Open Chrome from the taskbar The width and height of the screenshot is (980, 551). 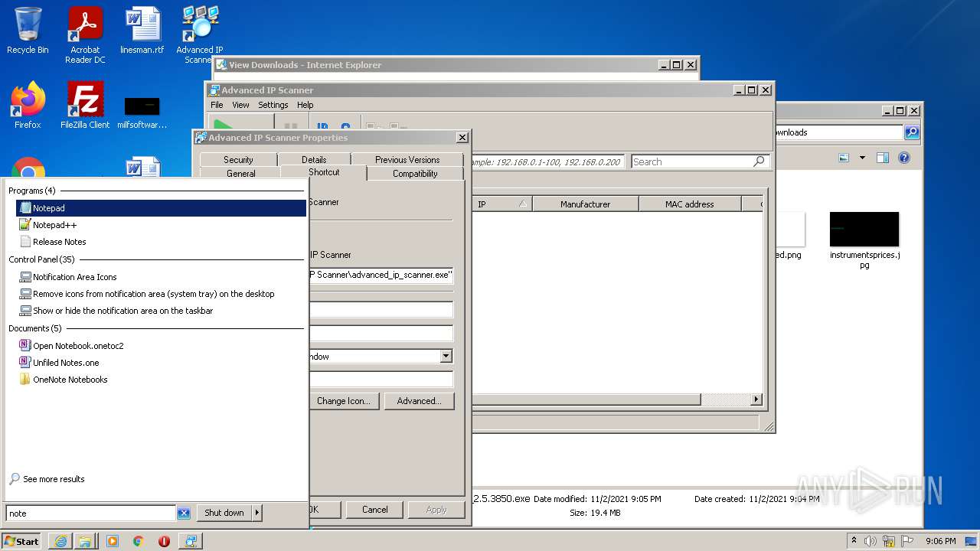click(x=139, y=541)
